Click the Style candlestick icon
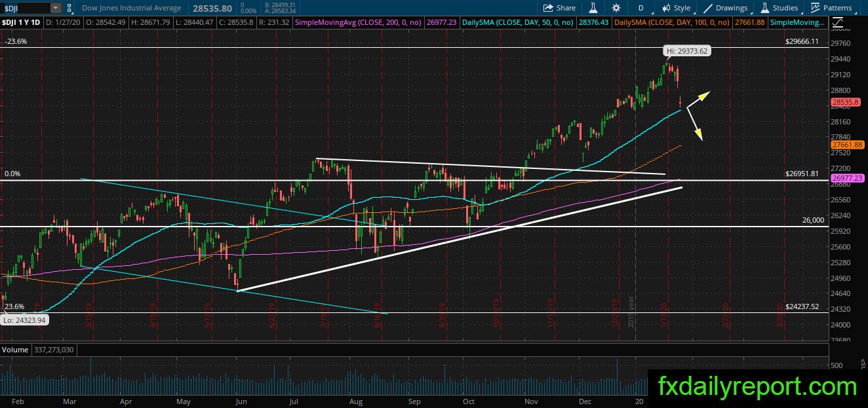The height and width of the screenshot is (408, 868). pos(667,8)
